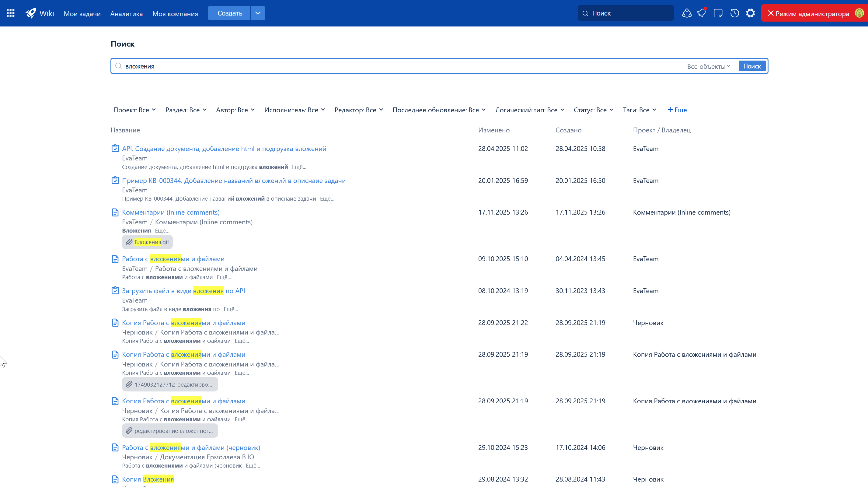
Task: Open the Логический тип: Все filter
Action: pos(529,110)
